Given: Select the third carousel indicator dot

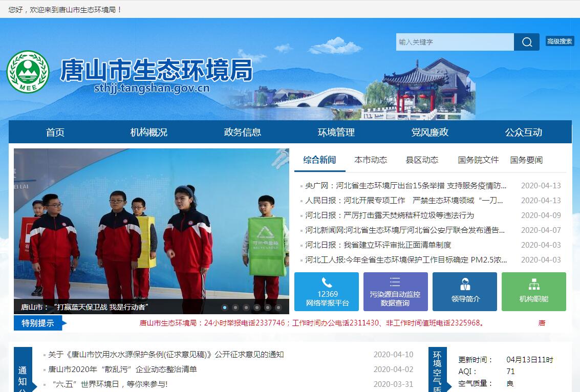Looking at the screenshot, I should click(x=246, y=308).
